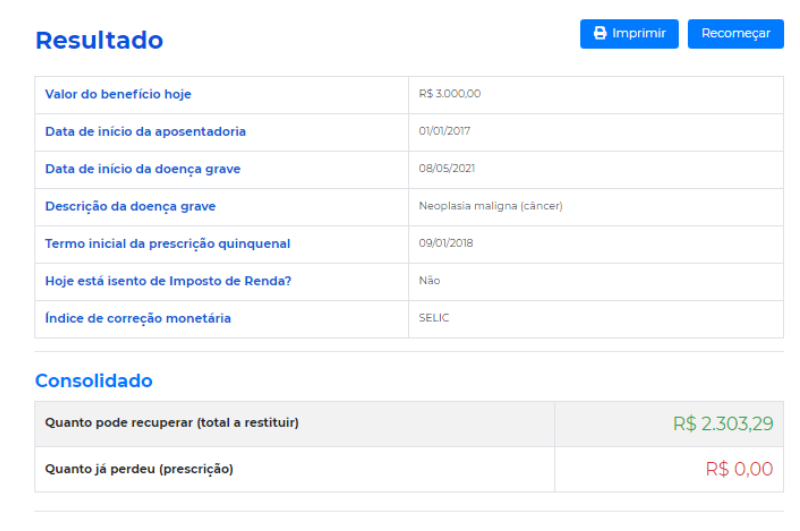
Task: Select the red amount 'R$ 0,00'
Action: click(x=739, y=469)
